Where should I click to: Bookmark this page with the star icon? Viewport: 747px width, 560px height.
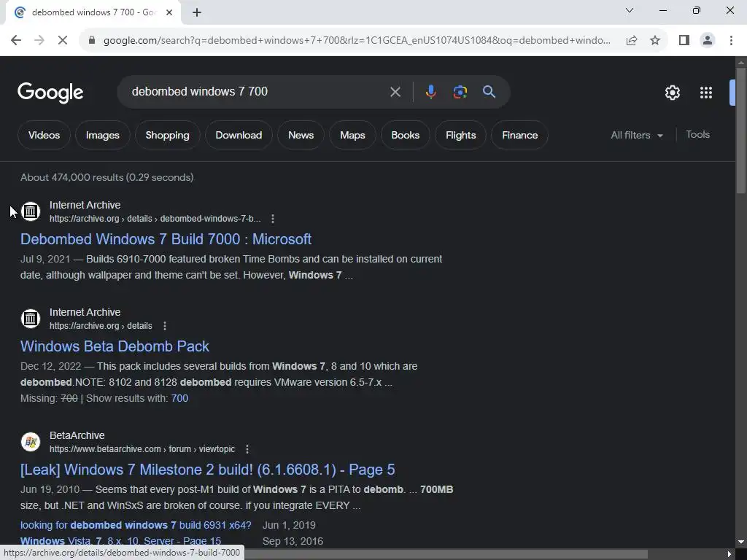tap(655, 40)
